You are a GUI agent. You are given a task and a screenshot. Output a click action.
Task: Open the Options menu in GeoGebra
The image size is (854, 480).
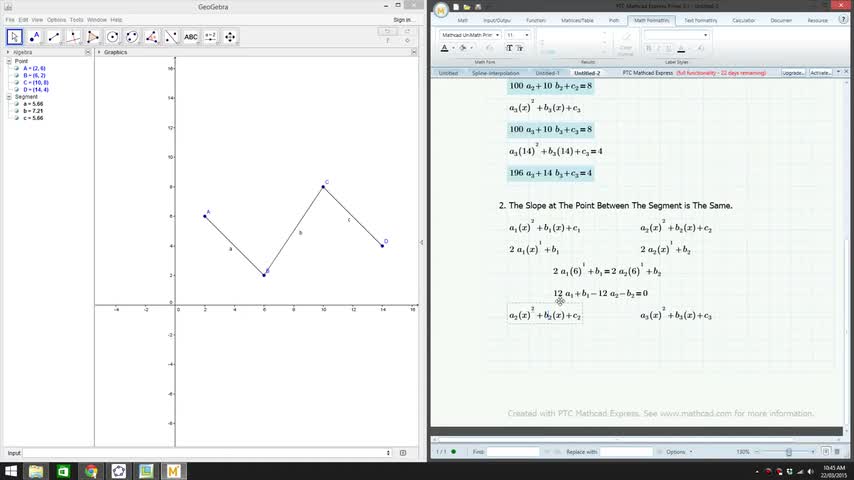(56, 20)
